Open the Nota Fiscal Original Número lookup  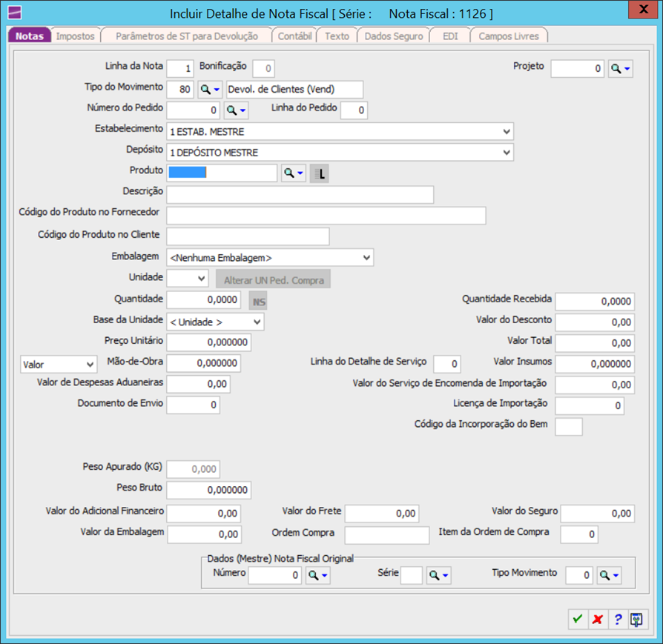click(317, 575)
